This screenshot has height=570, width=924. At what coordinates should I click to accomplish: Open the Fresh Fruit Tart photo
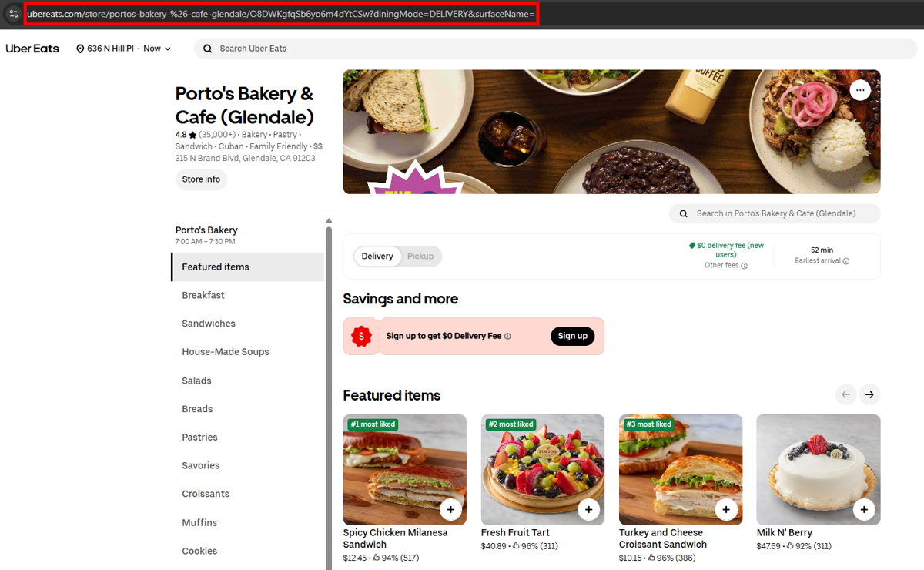pos(543,470)
